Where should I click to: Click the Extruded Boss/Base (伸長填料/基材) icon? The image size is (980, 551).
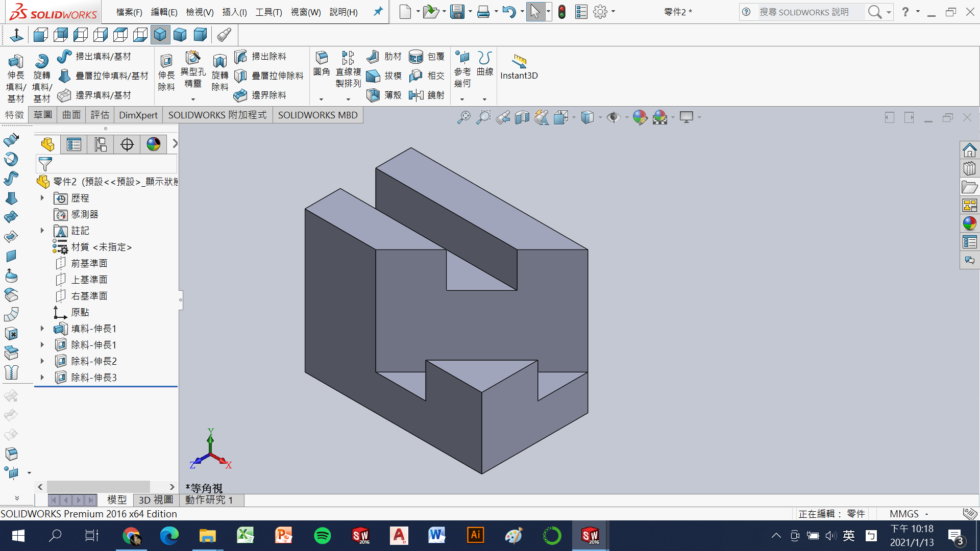[x=15, y=62]
